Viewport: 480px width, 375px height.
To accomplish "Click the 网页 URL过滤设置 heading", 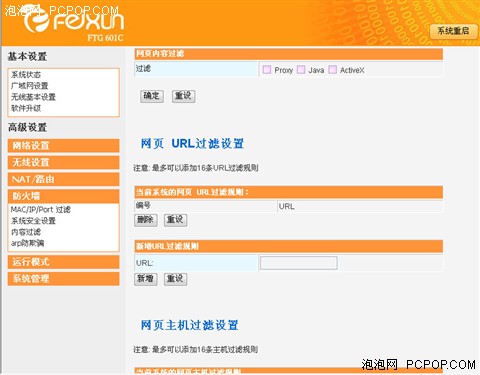I will [x=192, y=144].
